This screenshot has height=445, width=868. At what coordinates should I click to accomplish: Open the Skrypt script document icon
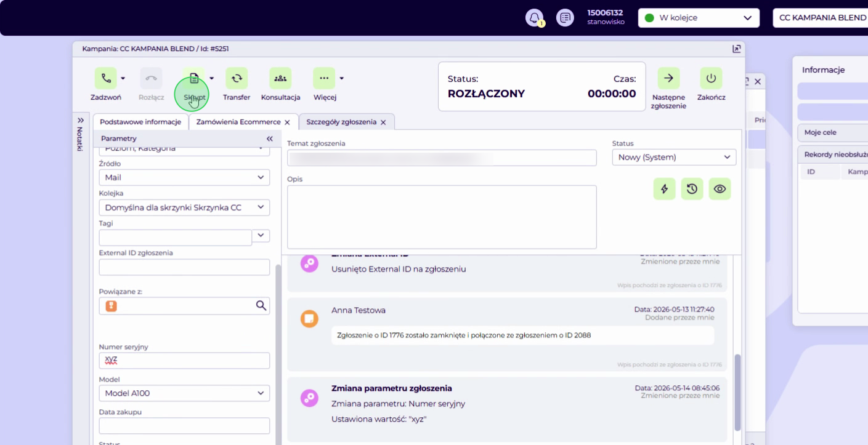click(193, 78)
